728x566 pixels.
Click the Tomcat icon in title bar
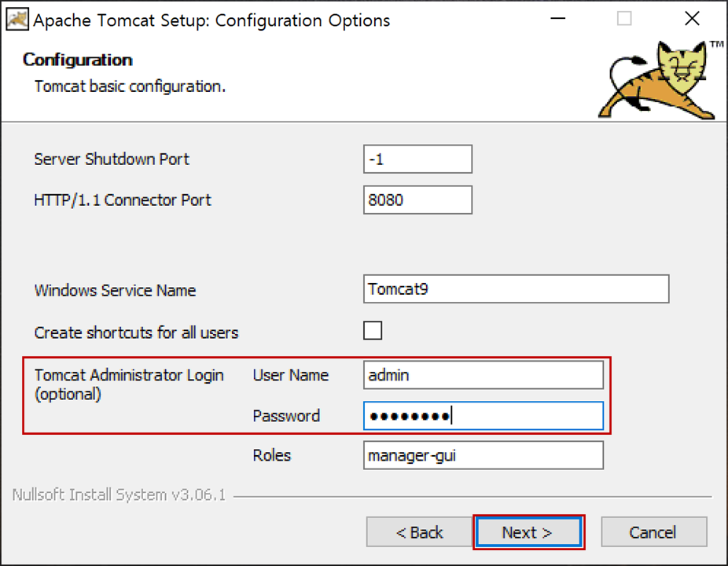pos(17,20)
